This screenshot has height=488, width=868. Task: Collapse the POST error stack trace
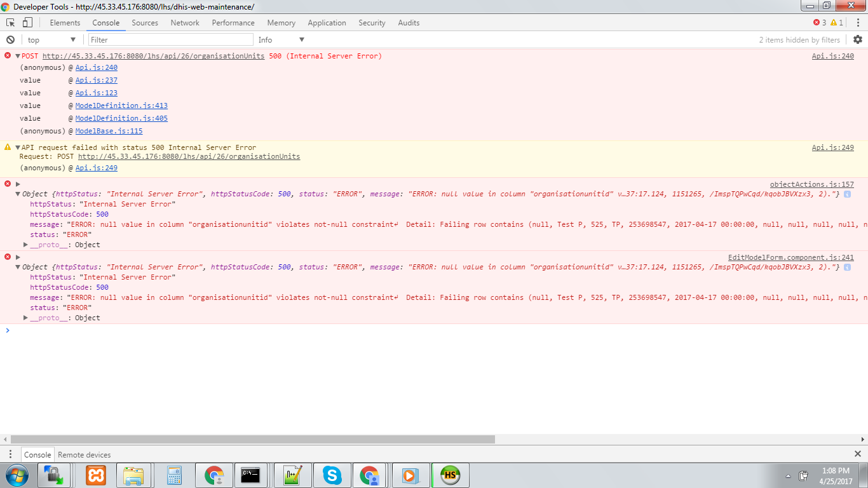(x=18, y=56)
